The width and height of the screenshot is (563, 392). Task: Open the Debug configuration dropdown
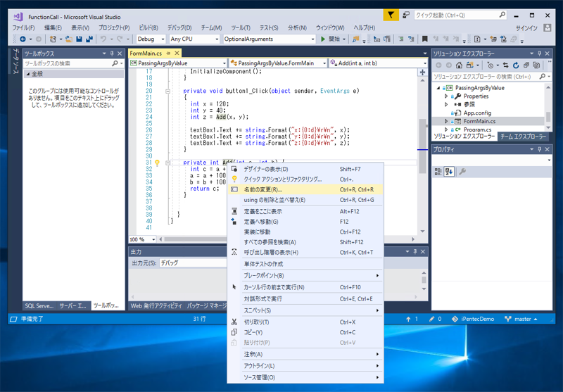coord(151,39)
